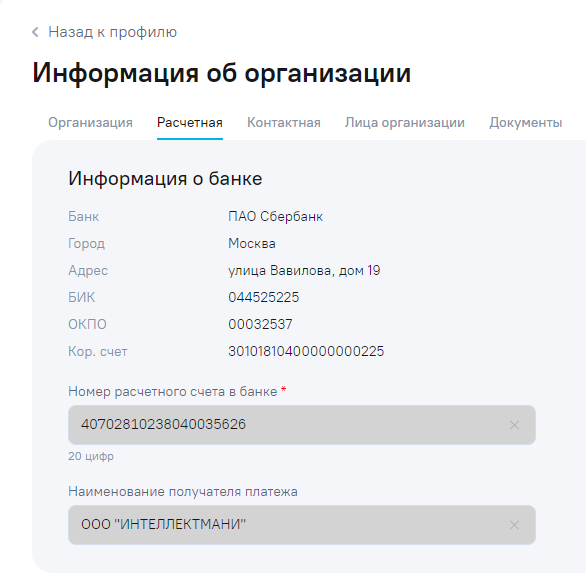
Task: Clear the account number field with X icon
Action: pos(514,425)
